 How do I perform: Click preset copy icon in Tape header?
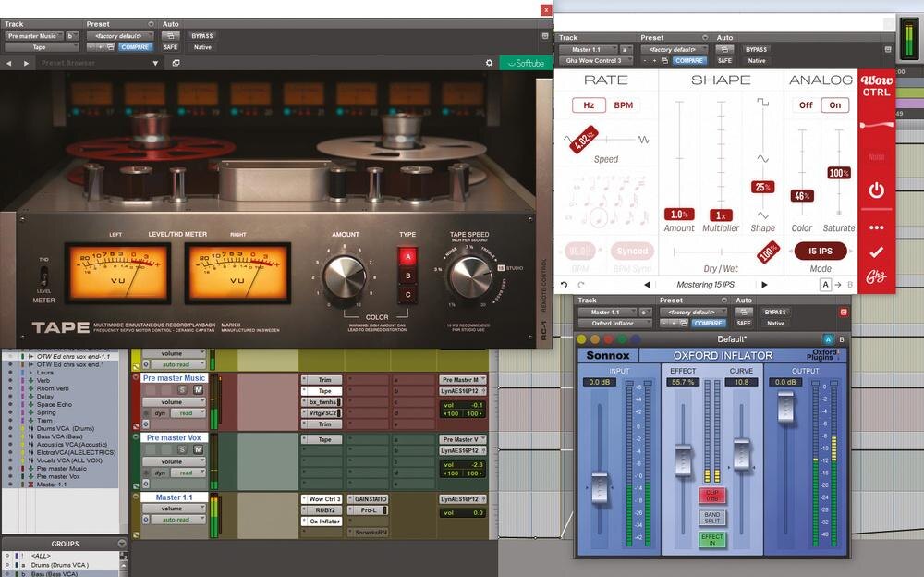coord(110,46)
